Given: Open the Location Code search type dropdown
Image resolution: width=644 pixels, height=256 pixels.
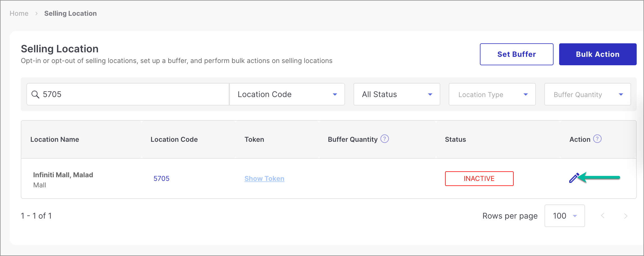Looking at the screenshot, I should 287,94.
